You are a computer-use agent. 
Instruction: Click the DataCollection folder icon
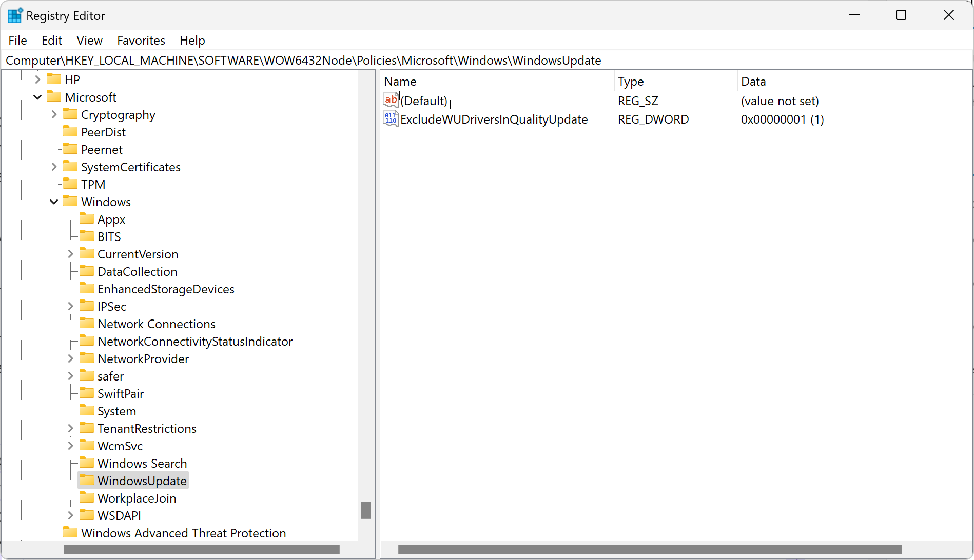(87, 271)
